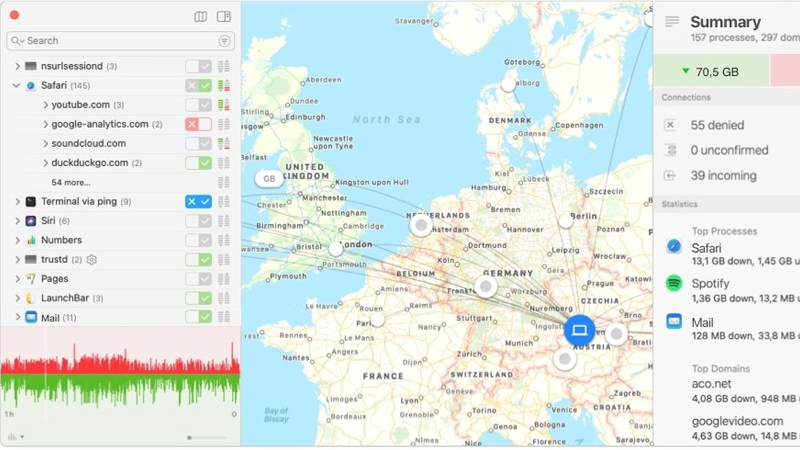The height and width of the screenshot is (450, 800).
Task: Click the gear icon next to trustd
Action: pyautogui.click(x=92, y=260)
